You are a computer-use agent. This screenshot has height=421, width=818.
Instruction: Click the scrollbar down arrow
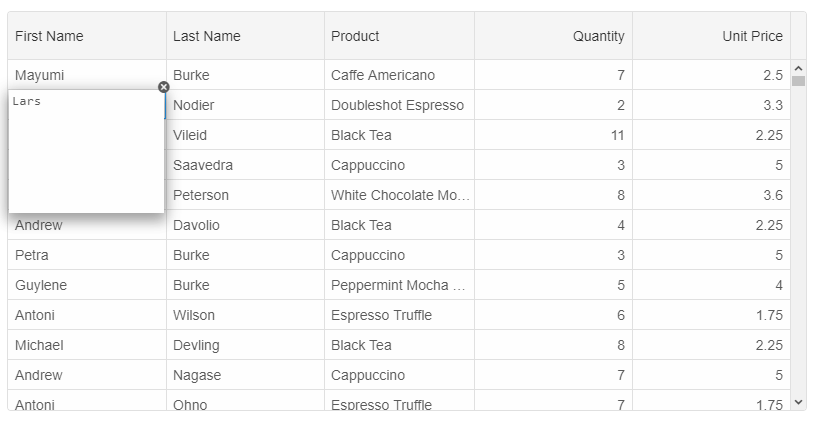coord(798,402)
